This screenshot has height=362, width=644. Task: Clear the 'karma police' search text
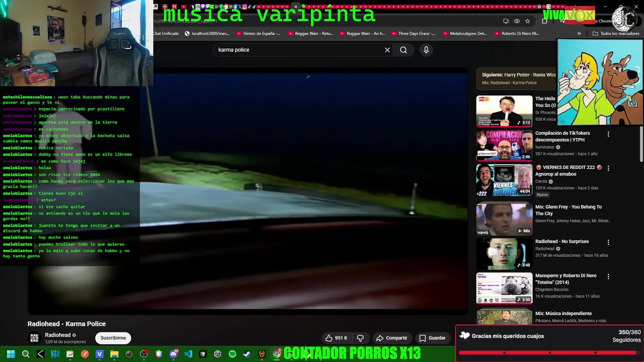pyautogui.click(x=387, y=50)
